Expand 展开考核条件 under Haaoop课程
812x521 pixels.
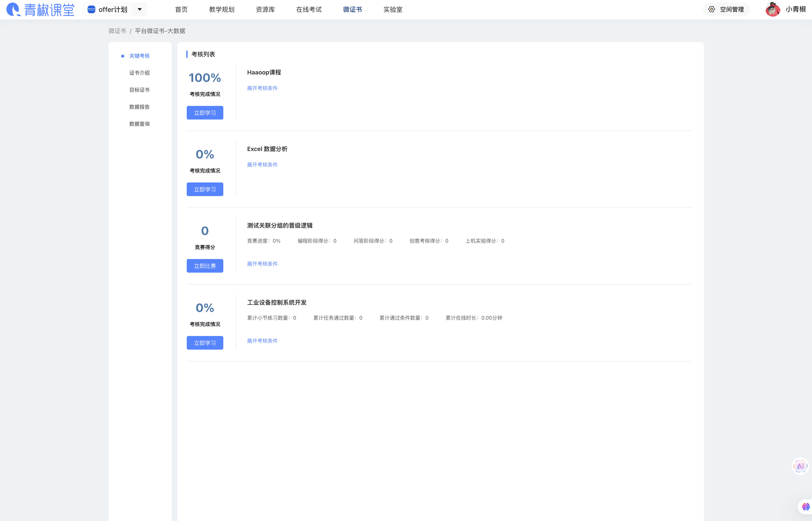click(262, 88)
